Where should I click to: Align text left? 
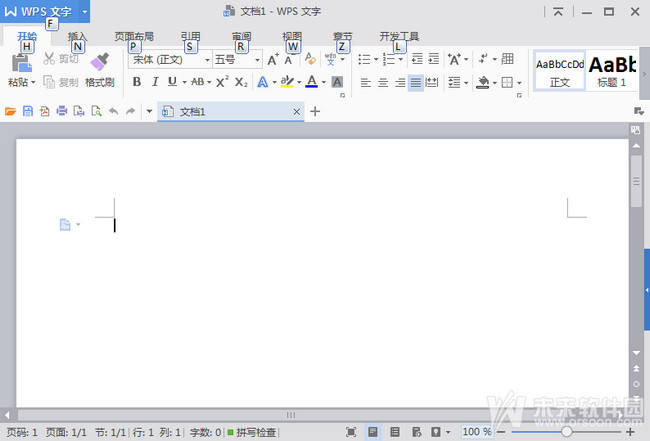[365, 82]
